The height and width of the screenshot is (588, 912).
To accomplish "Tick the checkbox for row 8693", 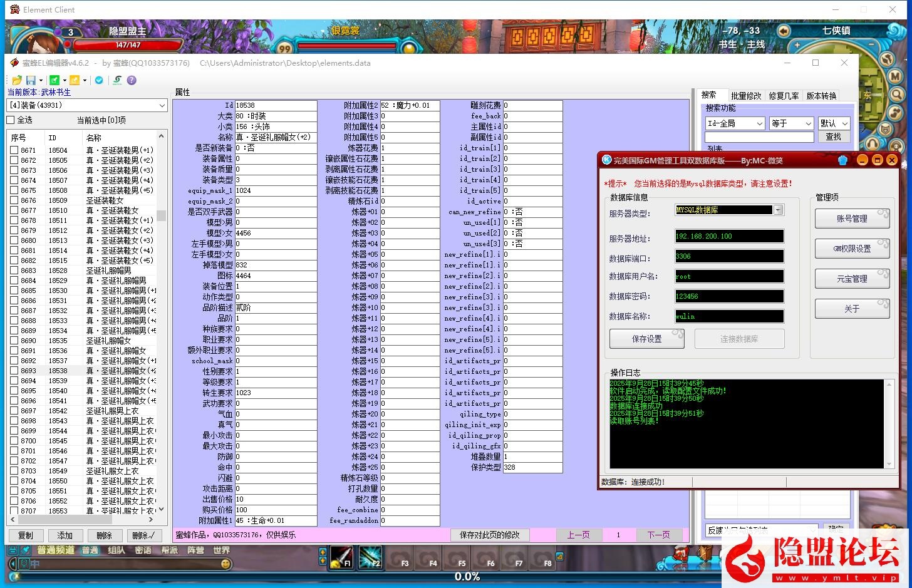I will (14, 371).
